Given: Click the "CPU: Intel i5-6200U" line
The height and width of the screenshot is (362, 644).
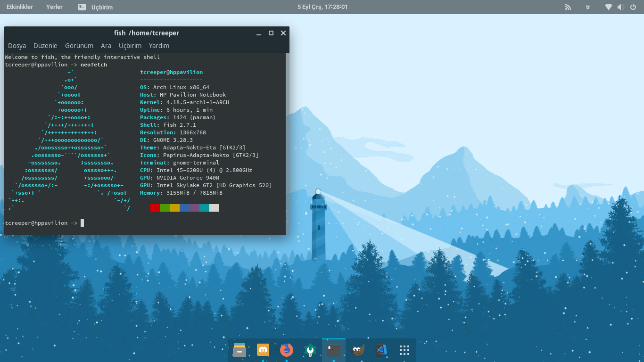Looking at the screenshot, I should point(196,170).
